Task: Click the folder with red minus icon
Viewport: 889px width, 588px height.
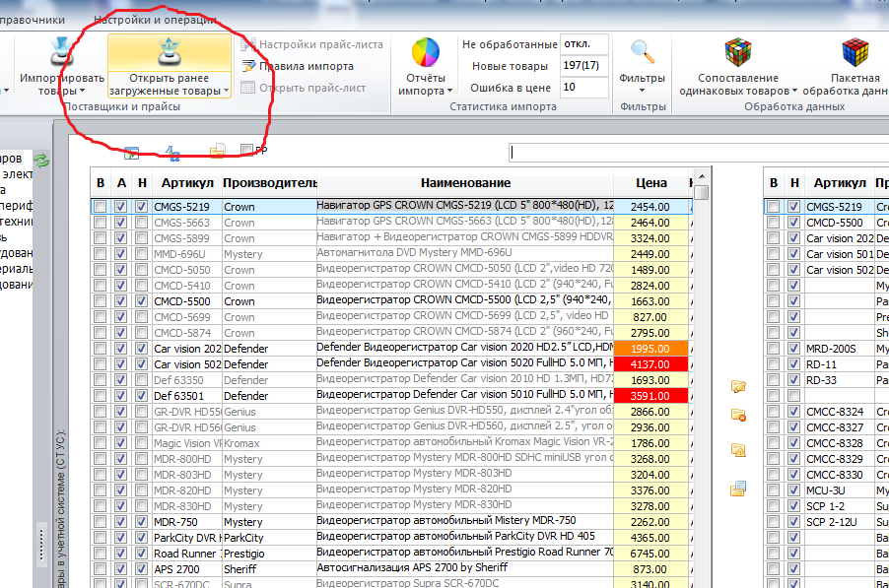Action: (x=738, y=416)
